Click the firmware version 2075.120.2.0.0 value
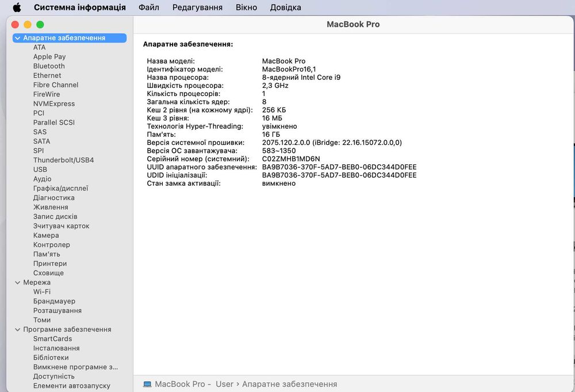This screenshot has width=575, height=392. (x=332, y=143)
